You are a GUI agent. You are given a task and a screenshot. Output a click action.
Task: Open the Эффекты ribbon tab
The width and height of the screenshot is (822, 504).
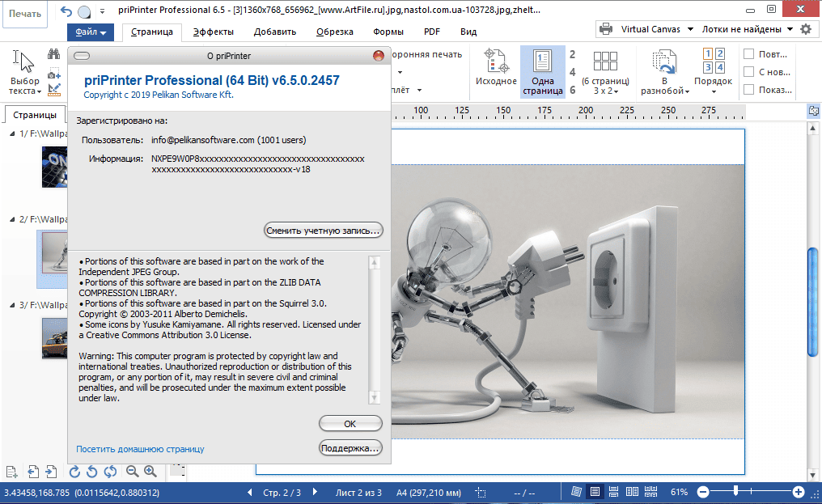[214, 32]
